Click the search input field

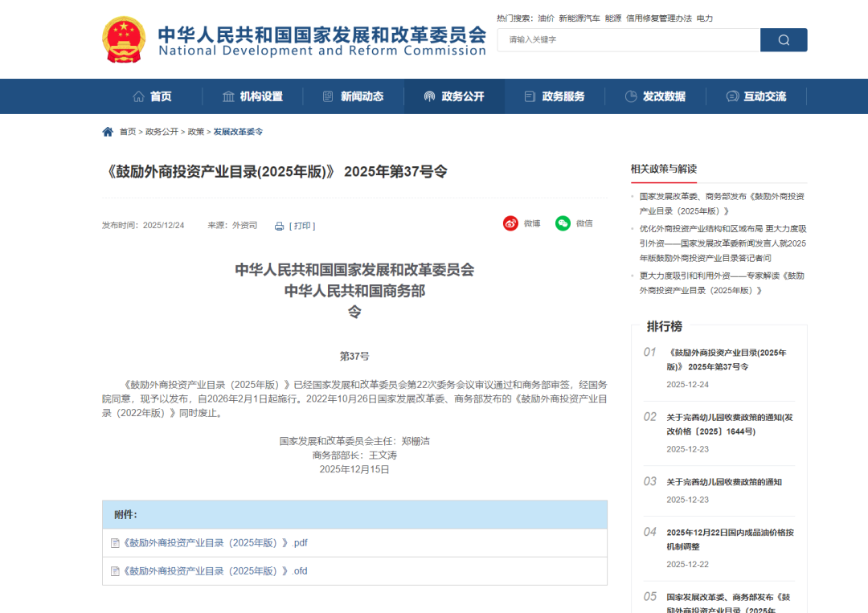[x=627, y=39]
